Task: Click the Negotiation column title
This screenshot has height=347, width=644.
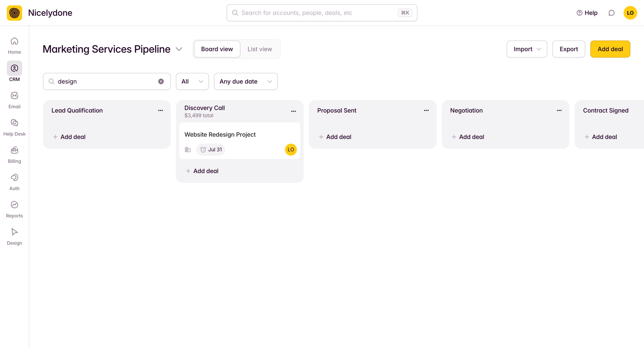Action: point(466,110)
